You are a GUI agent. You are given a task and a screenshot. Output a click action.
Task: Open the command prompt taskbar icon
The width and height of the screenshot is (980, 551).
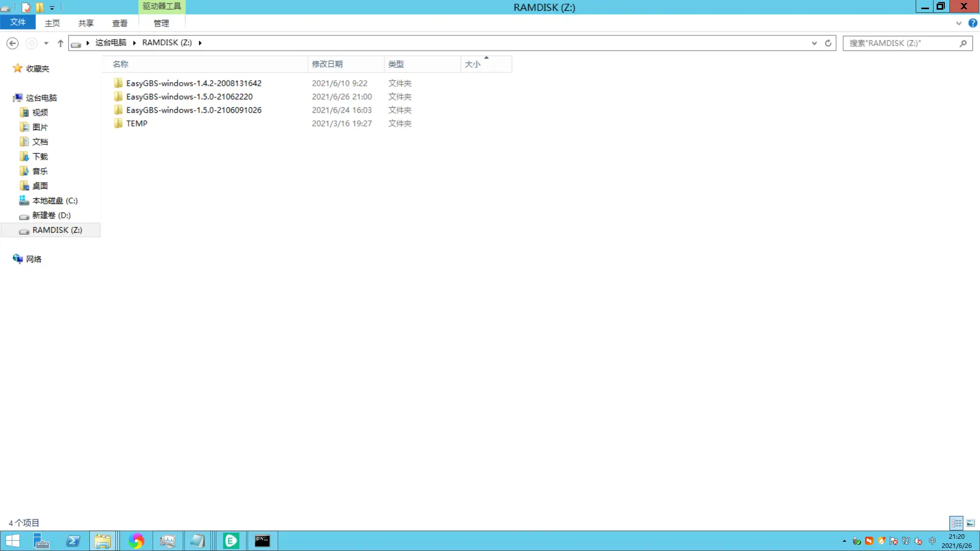pyautogui.click(x=262, y=541)
